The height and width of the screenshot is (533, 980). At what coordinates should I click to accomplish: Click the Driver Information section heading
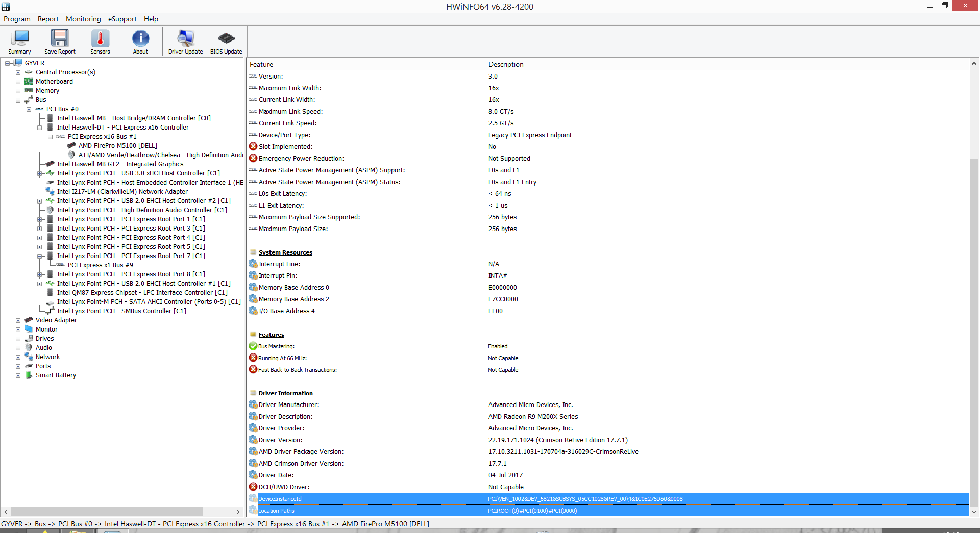285,393
